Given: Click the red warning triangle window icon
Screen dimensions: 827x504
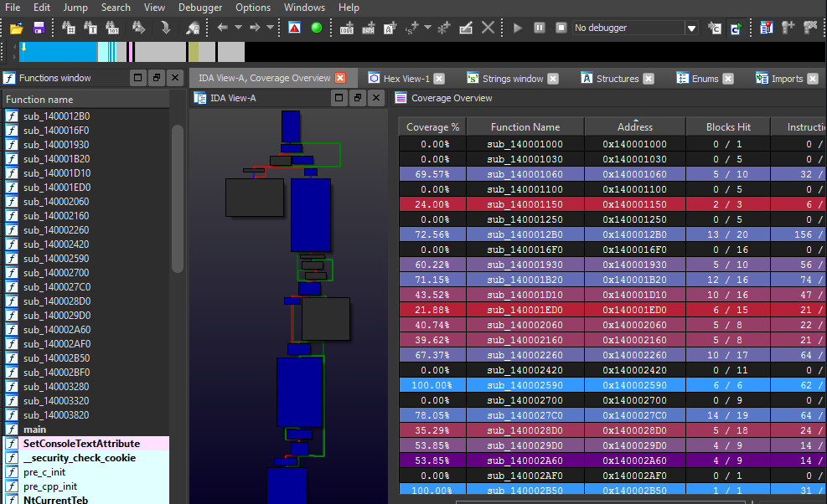Looking at the screenshot, I should (294, 28).
